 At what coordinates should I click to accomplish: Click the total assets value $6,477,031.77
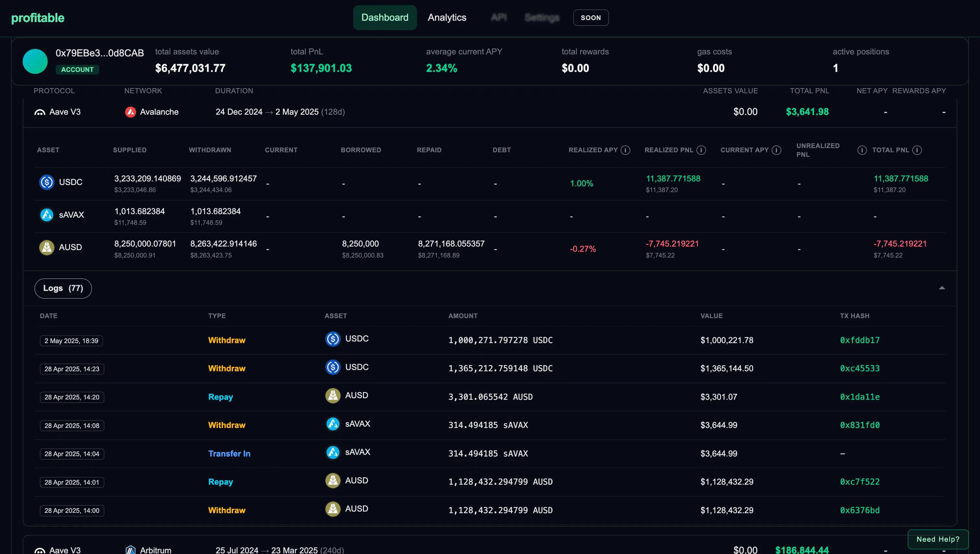click(x=190, y=68)
